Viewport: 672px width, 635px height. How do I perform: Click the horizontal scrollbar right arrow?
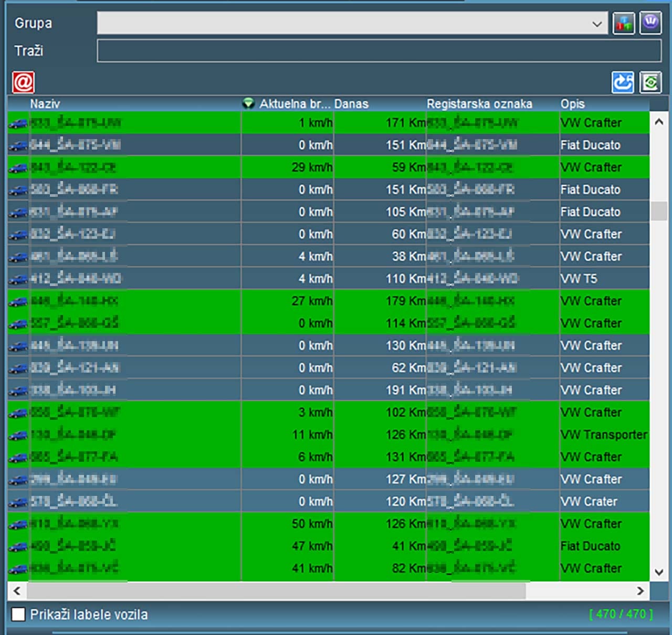click(x=640, y=591)
